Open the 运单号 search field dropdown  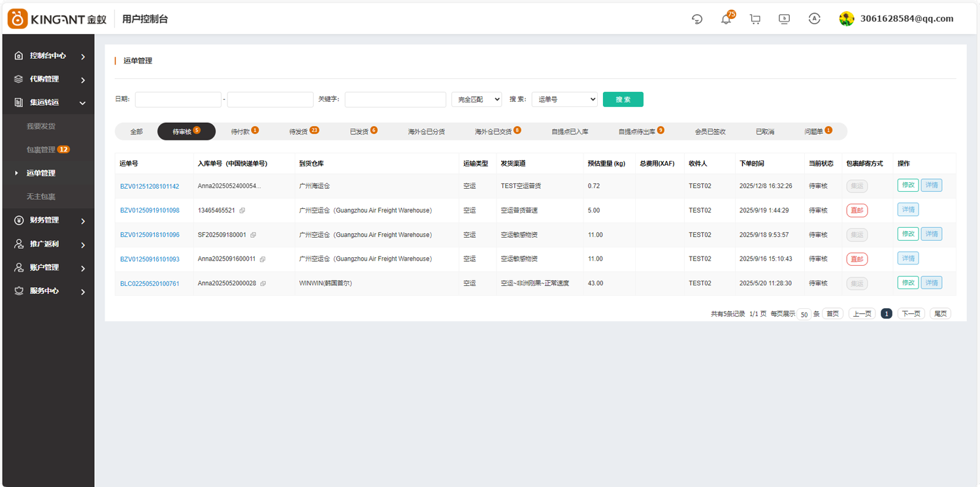click(564, 99)
